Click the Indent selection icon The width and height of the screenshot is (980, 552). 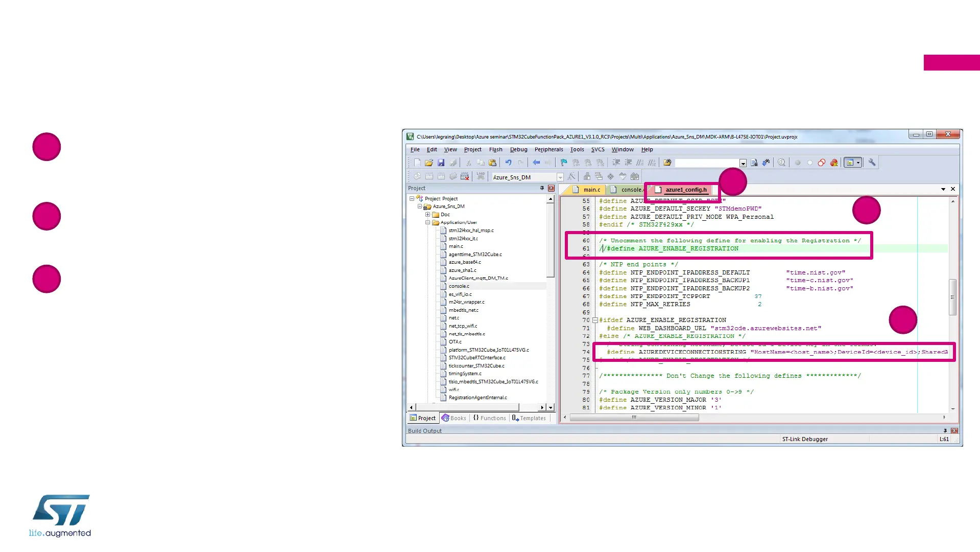(616, 163)
